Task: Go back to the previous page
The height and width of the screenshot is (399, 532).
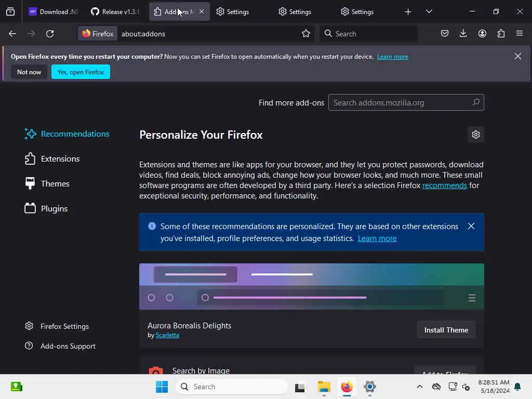Action: tap(12, 34)
